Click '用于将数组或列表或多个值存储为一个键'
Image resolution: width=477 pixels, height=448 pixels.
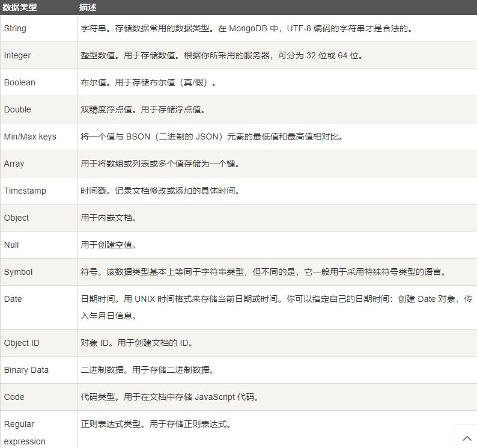coord(160,164)
